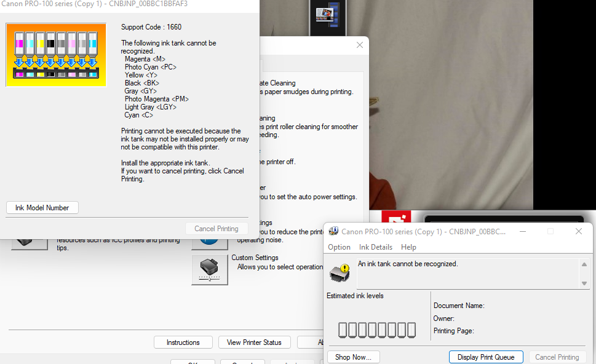Click the Shop Now button
The image size is (596, 364).
click(x=353, y=356)
